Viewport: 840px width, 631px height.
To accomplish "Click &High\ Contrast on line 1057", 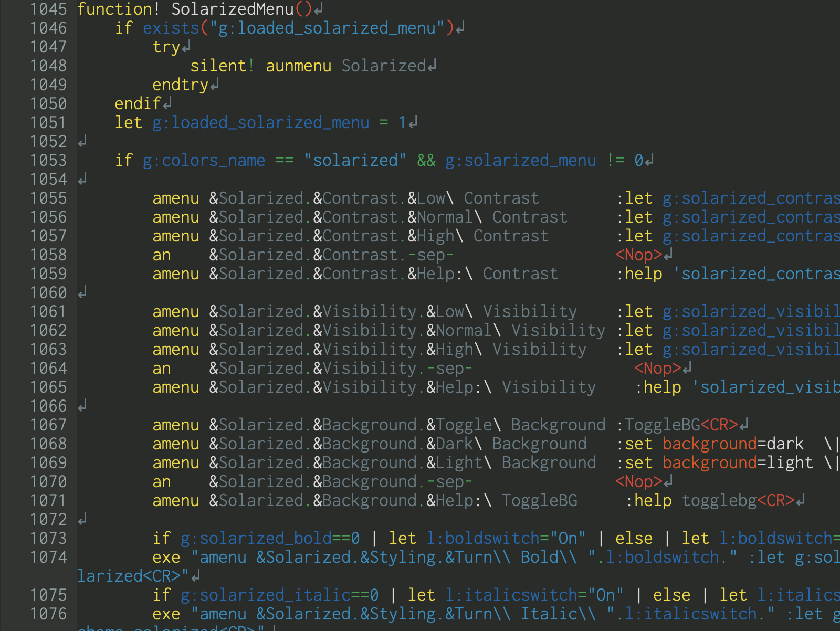I will point(478,236).
